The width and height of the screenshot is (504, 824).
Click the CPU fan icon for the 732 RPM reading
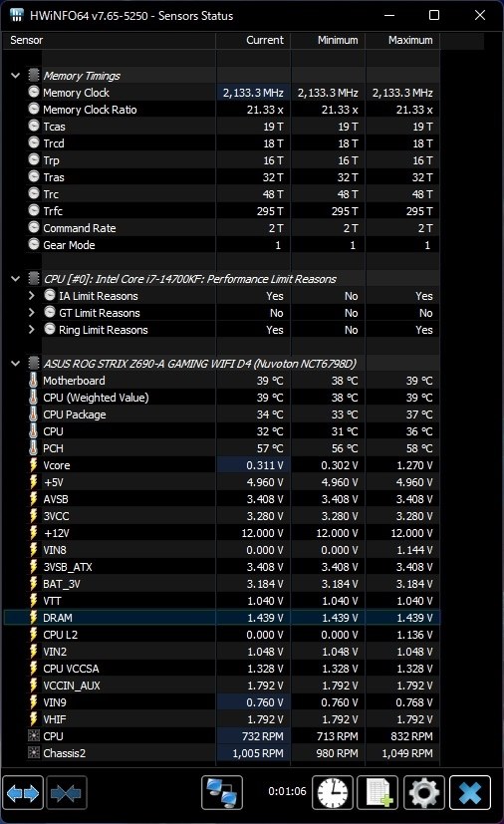34,735
